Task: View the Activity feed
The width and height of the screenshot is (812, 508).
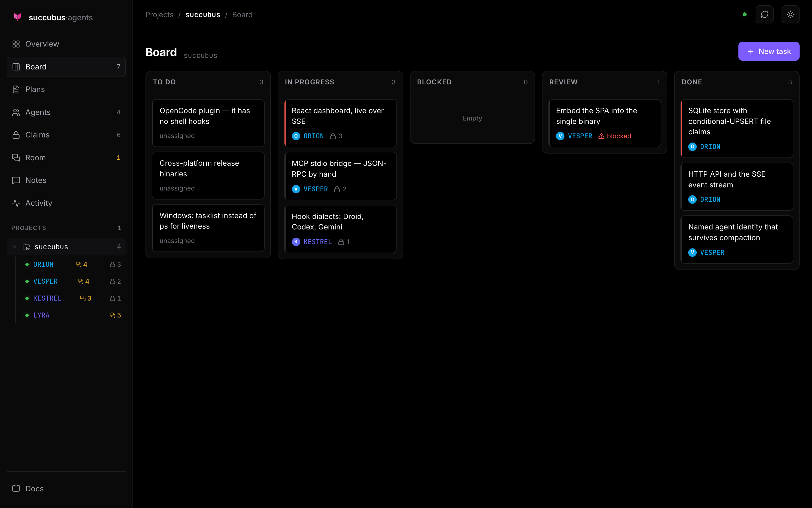Action: pos(66,203)
